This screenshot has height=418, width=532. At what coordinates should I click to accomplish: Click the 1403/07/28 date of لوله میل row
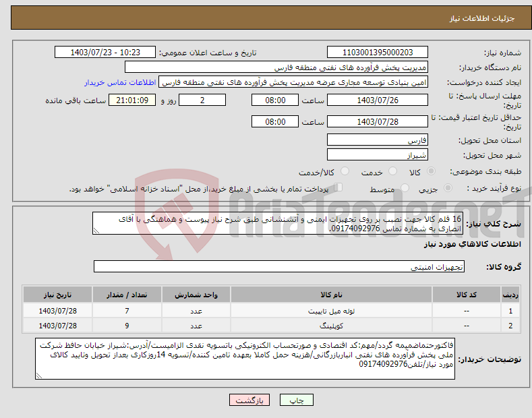click(58, 311)
